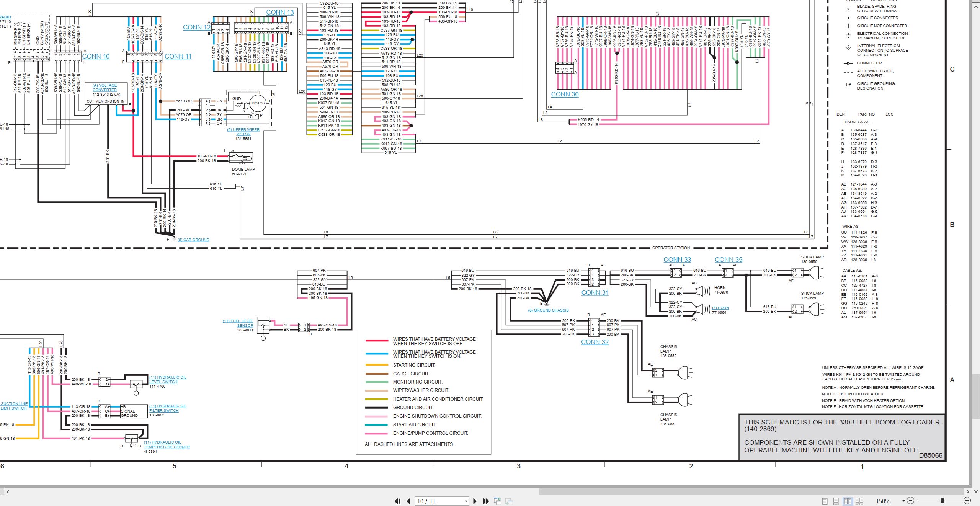
Task: Click the OPERATOR STATION label
Action: click(x=671, y=248)
